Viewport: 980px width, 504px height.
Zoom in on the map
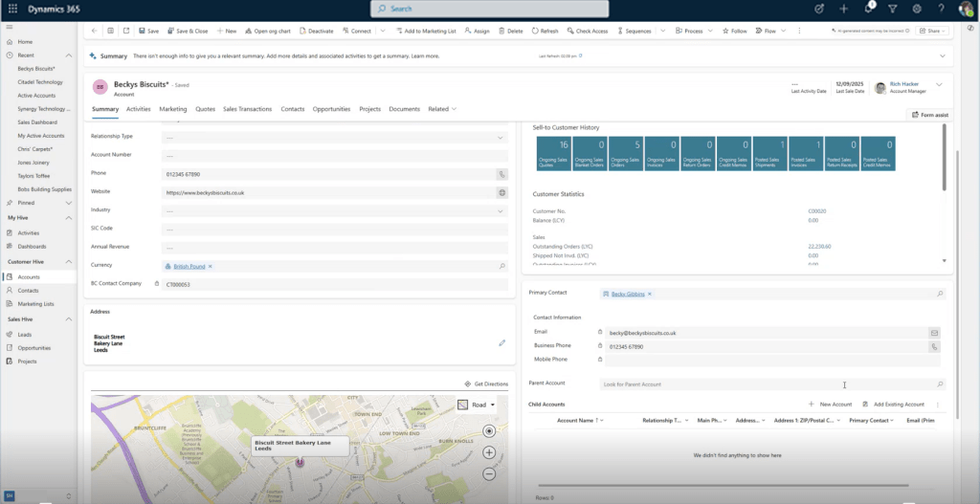point(489,452)
